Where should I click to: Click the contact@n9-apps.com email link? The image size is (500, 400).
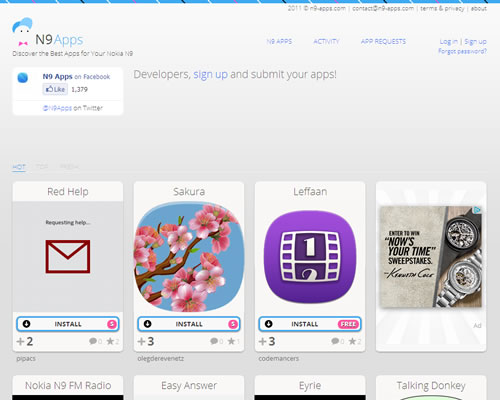tap(383, 9)
